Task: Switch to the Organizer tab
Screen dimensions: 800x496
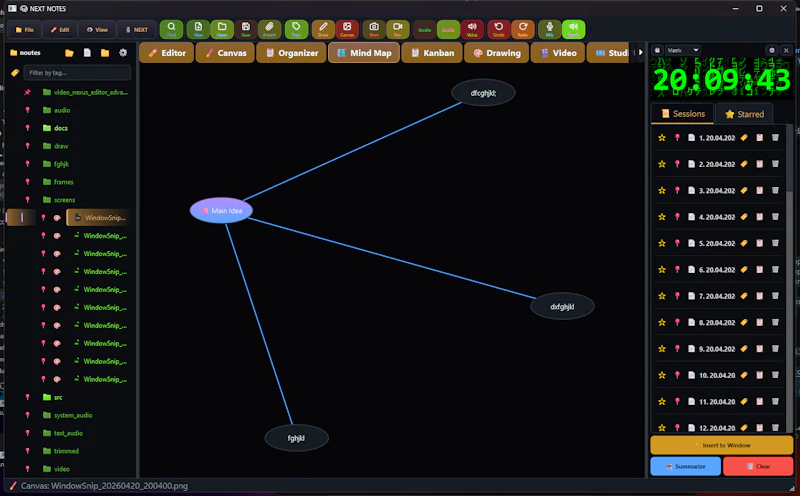Action: [291, 53]
